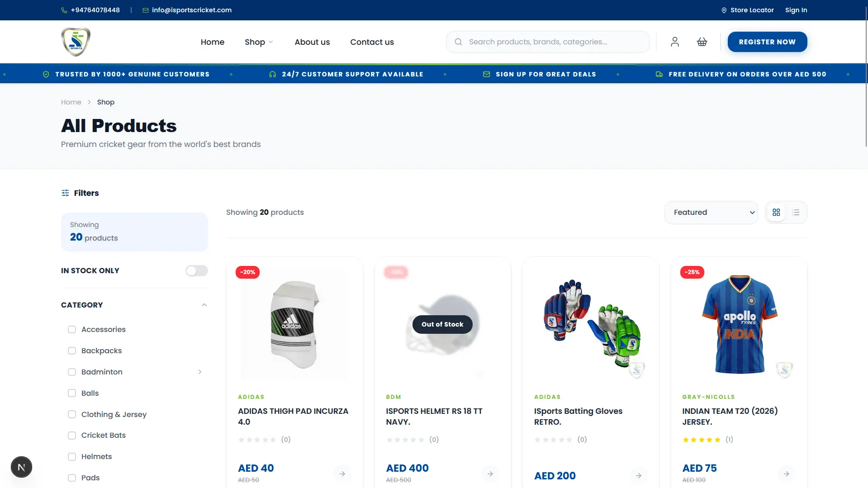Click into the product search field
868x488 pixels.
tap(547, 42)
